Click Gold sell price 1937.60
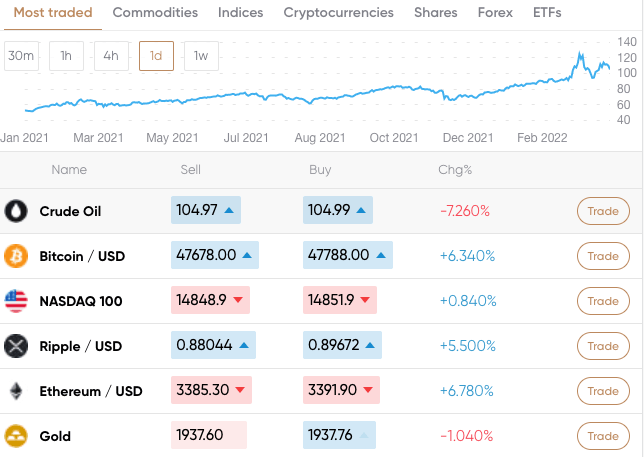 tap(209, 435)
